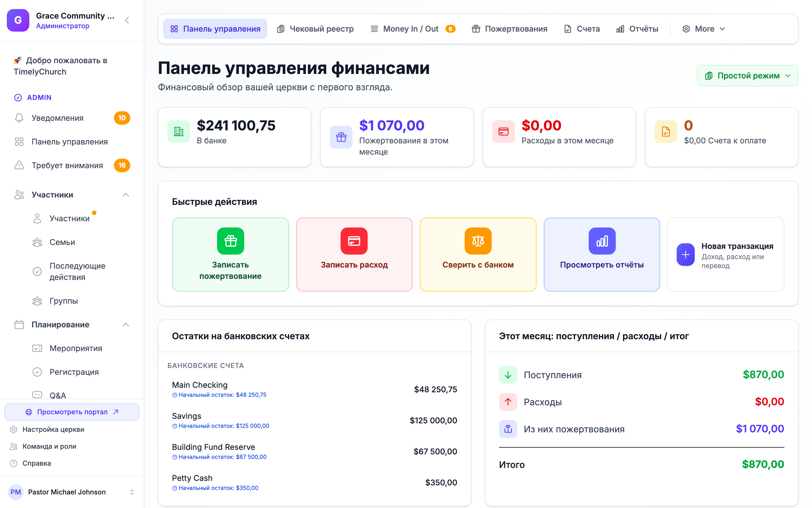Switch to the Счета tab
Screen dimensions: 812x508
coord(582,29)
